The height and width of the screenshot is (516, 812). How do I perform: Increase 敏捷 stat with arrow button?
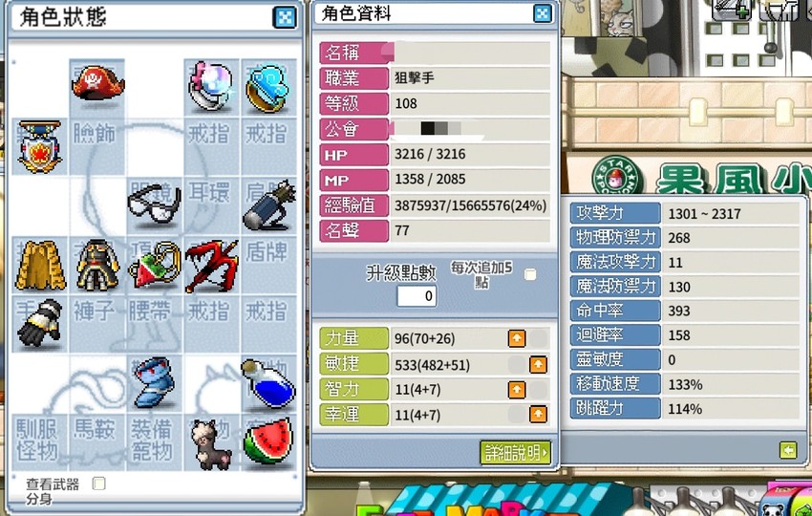(x=538, y=364)
